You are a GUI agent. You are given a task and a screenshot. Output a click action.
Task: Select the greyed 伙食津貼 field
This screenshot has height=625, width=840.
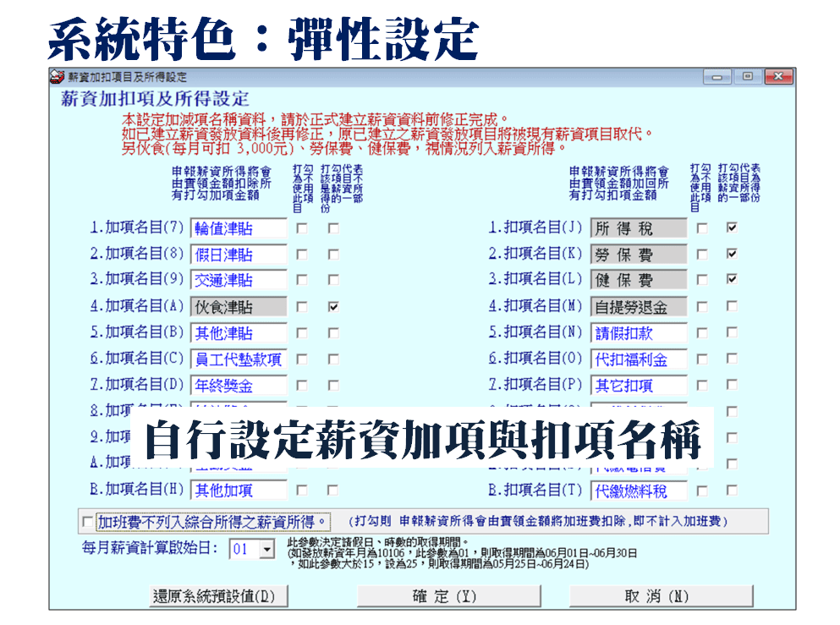click(239, 307)
